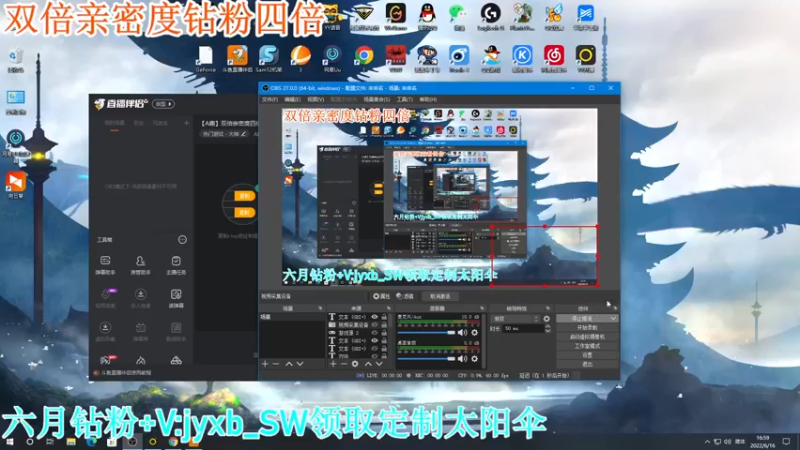Image resolution: width=800 pixels, height=450 pixels.
Task: Open Filters (滤镜) for the selected OBS source
Action: (405, 296)
